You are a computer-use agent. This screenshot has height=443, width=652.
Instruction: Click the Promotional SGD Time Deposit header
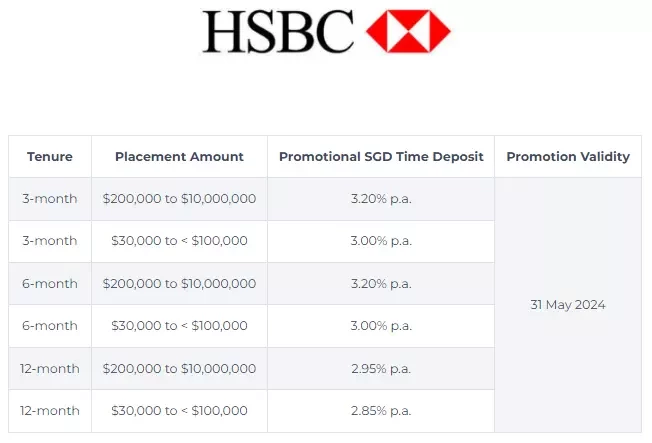point(381,156)
